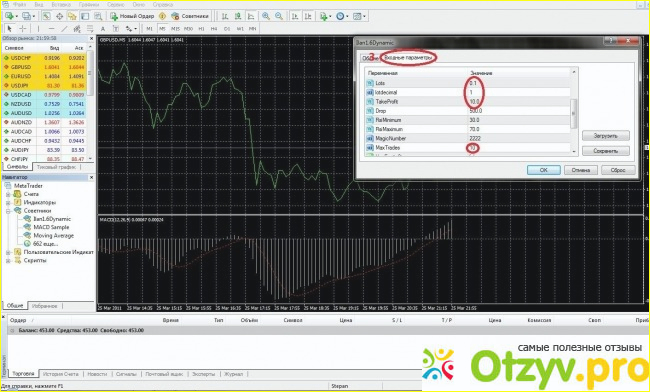Select the crosshair cursor tool

23,29
